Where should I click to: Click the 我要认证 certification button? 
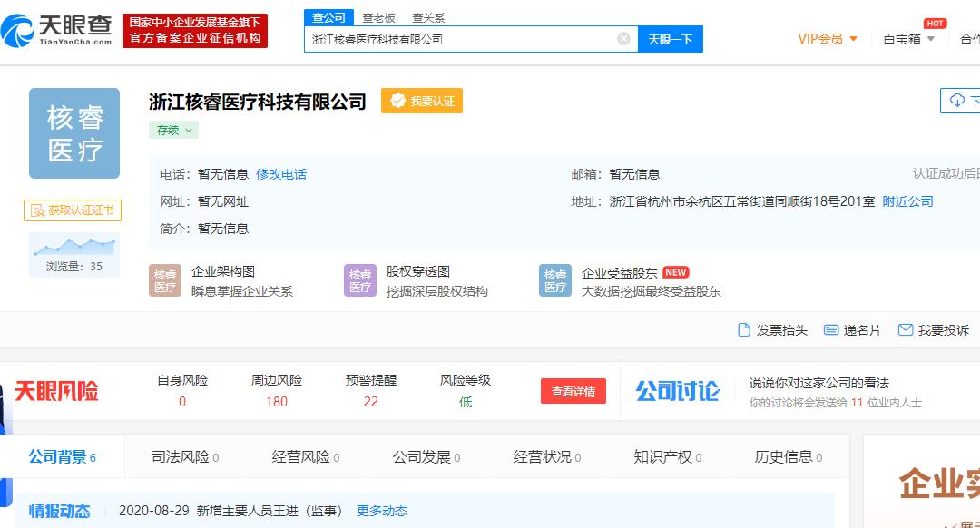(x=422, y=101)
